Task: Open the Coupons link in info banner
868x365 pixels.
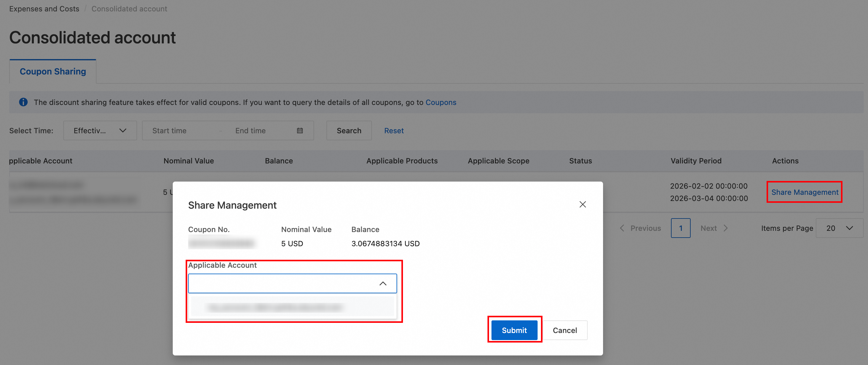Action: (x=440, y=102)
